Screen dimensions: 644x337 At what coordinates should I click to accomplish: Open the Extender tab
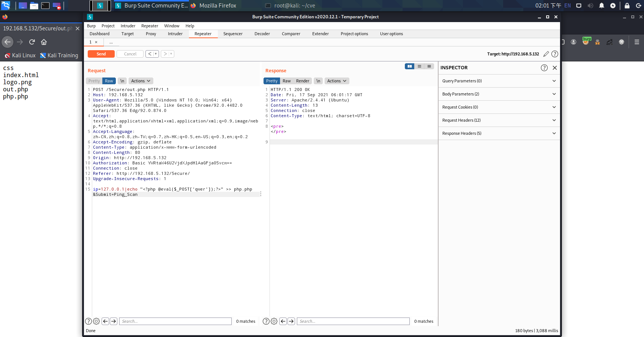pyautogui.click(x=321, y=34)
